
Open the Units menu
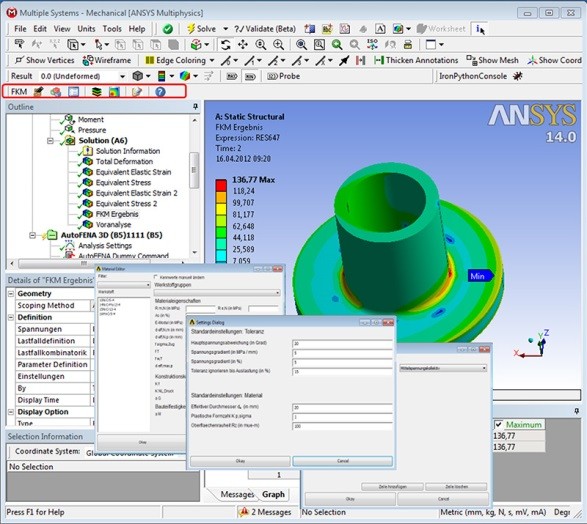click(86, 29)
